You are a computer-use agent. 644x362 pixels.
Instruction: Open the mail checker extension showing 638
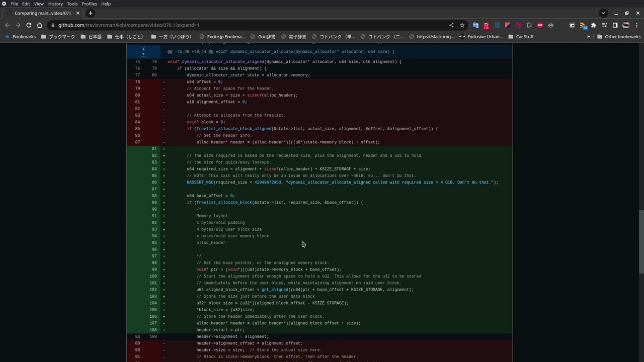click(486, 25)
